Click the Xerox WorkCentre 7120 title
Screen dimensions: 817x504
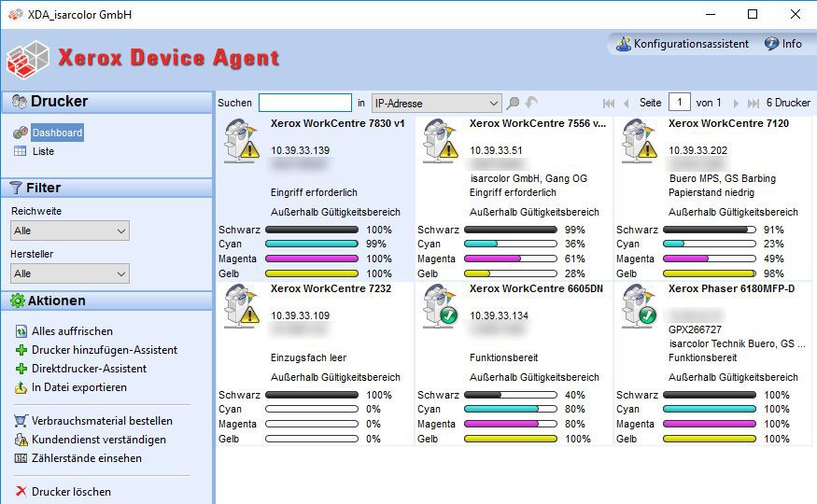pyautogui.click(x=728, y=123)
